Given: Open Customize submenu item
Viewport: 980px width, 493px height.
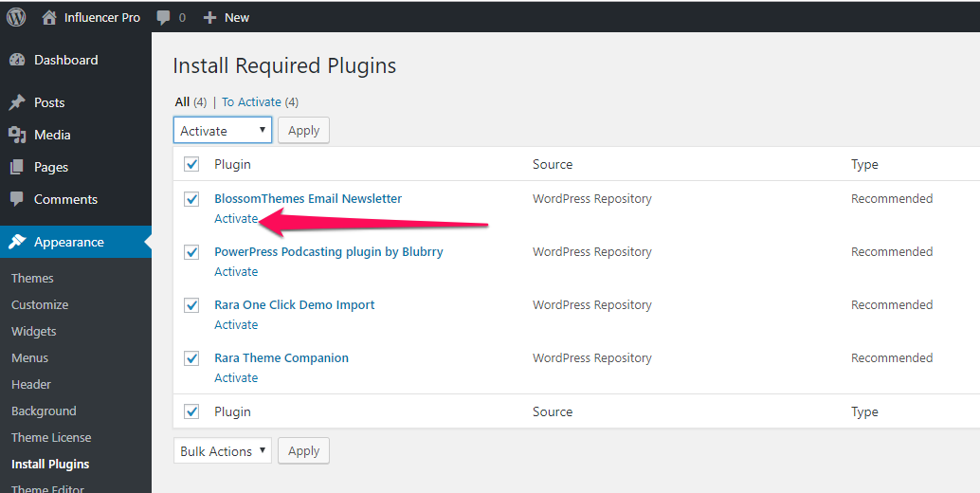Looking at the screenshot, I should [x=40, y=305].
